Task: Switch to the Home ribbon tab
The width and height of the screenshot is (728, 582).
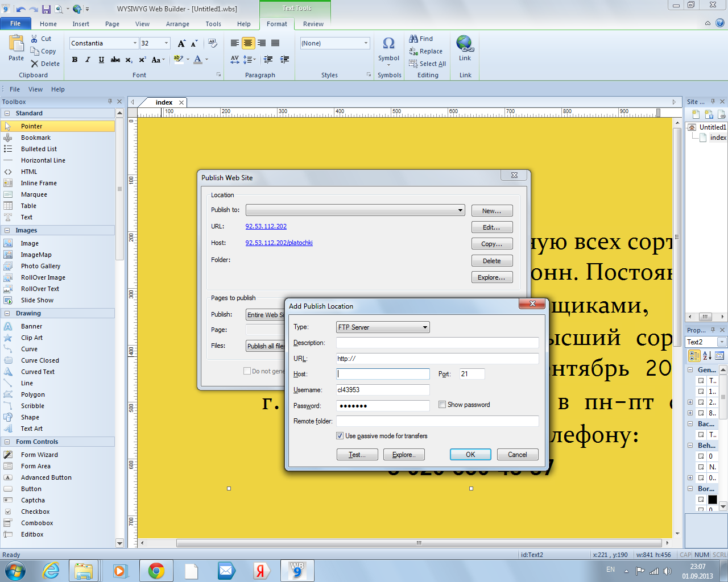Action: click(x=48, y=24)
